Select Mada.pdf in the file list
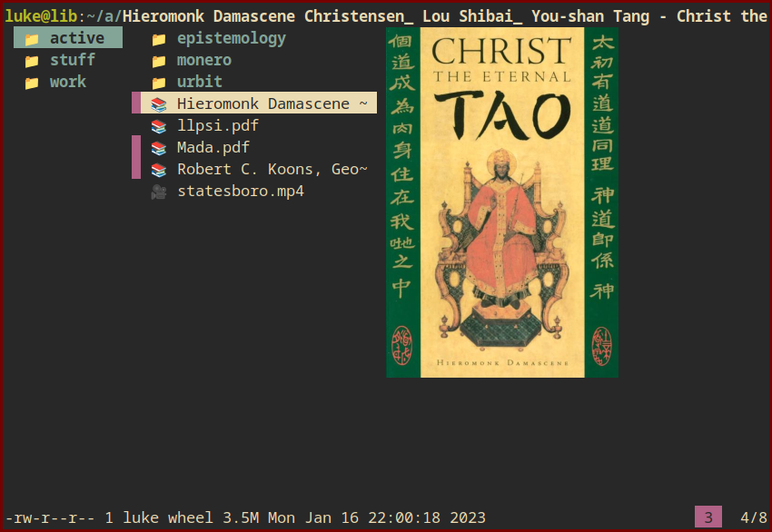772x532 pixels. point(213,147)
